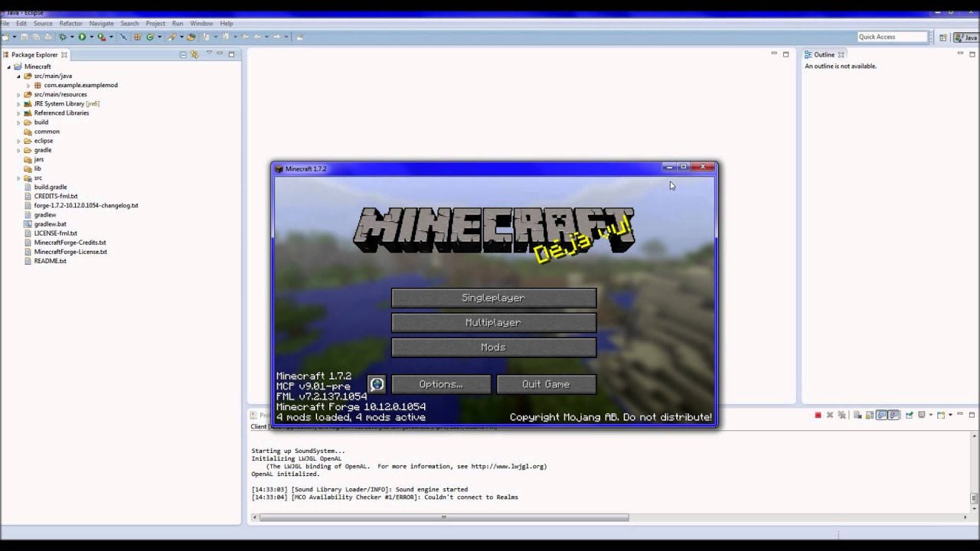Click Collapse All icon in Package Explorer

point(183,54)
